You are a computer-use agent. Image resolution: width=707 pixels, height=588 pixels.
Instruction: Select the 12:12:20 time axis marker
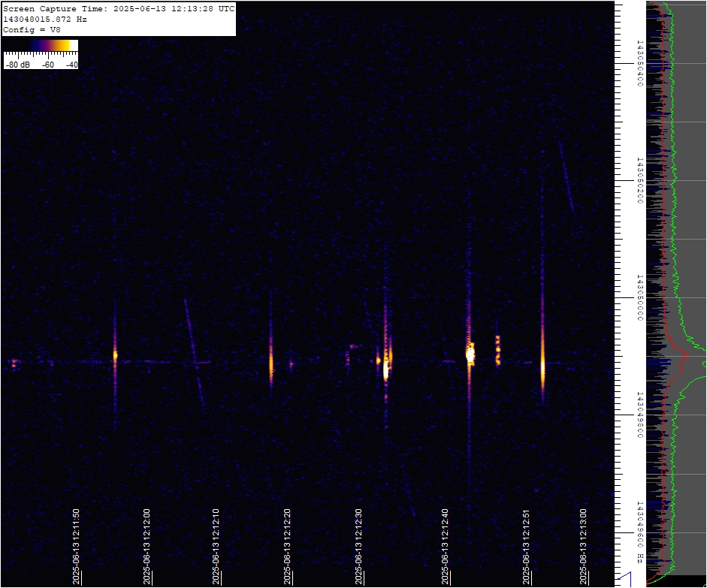click(288, 547)
